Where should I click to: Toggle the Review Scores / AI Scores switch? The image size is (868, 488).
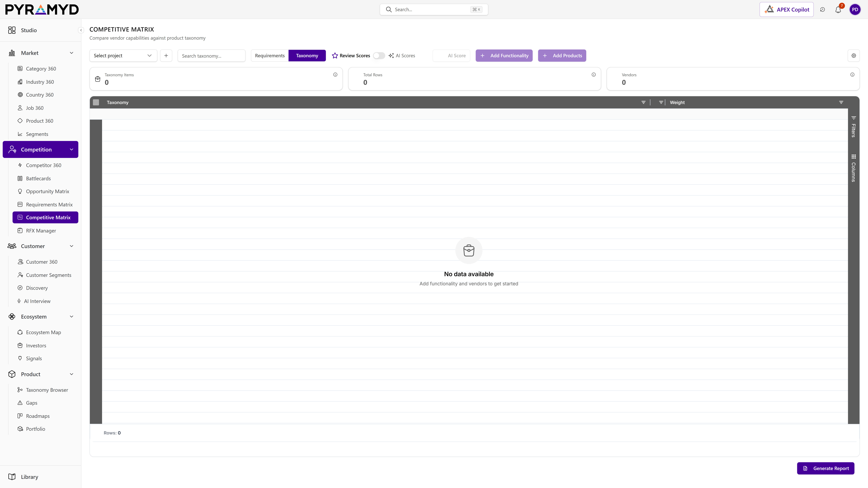click(379, 56)
